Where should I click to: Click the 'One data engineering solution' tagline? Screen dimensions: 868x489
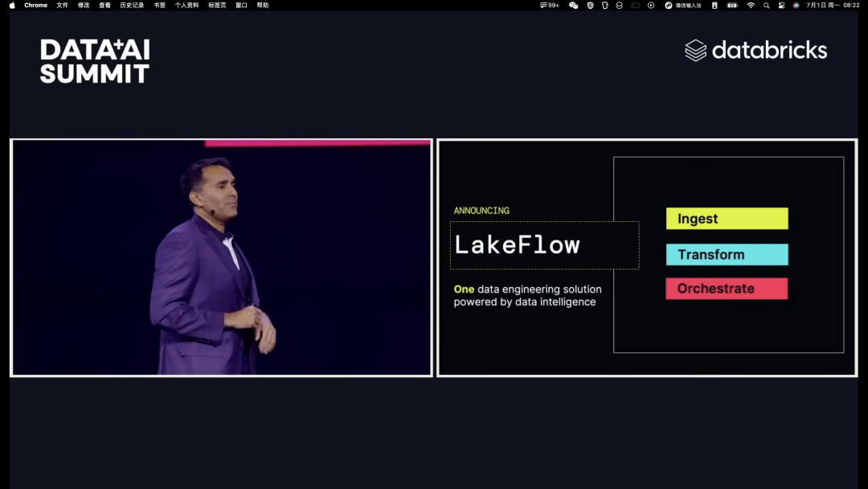click(x=527, y=295)
